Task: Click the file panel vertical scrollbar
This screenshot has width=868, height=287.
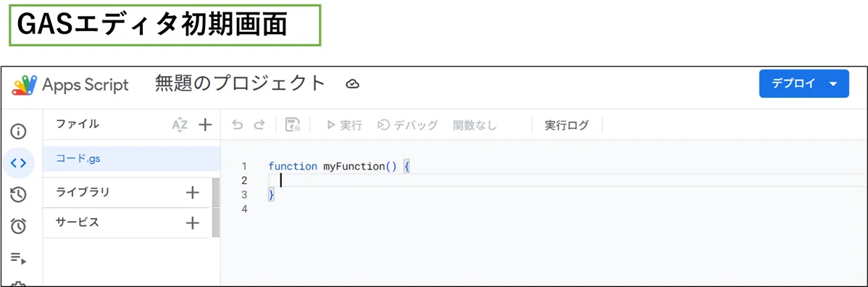Action: (x=216, y=208)
